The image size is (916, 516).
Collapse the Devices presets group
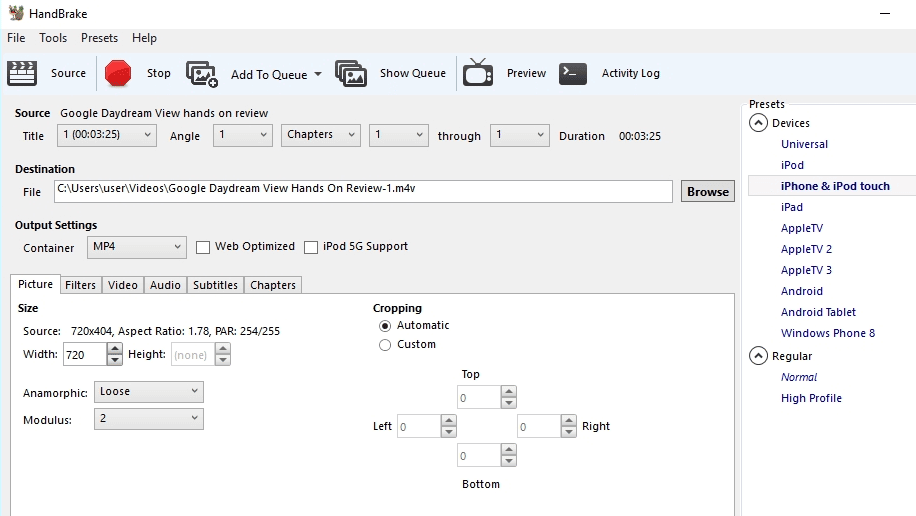[758, 123]
